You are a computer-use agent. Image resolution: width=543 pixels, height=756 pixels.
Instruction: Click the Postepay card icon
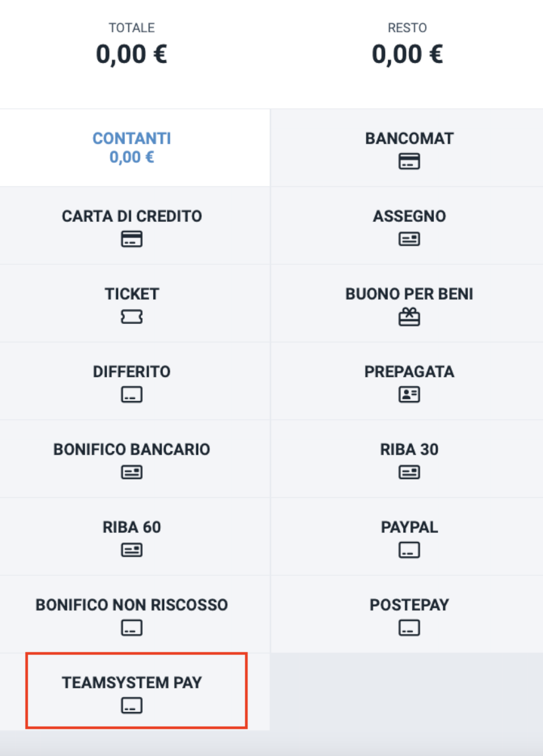(409, 628)
